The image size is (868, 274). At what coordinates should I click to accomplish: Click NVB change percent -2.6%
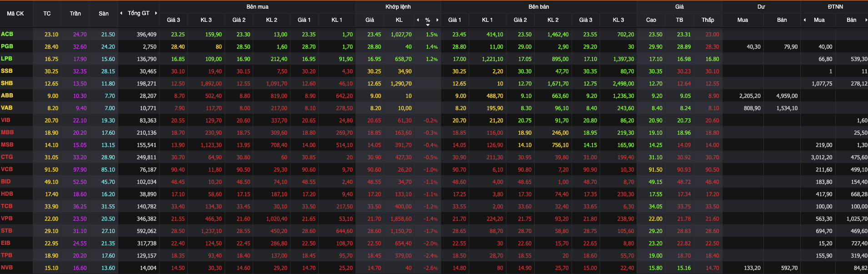(431, 268)
